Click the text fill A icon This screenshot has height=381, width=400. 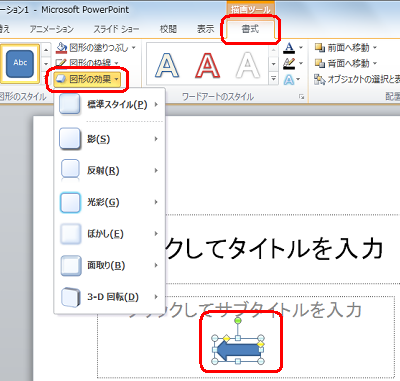click(289, 48)
